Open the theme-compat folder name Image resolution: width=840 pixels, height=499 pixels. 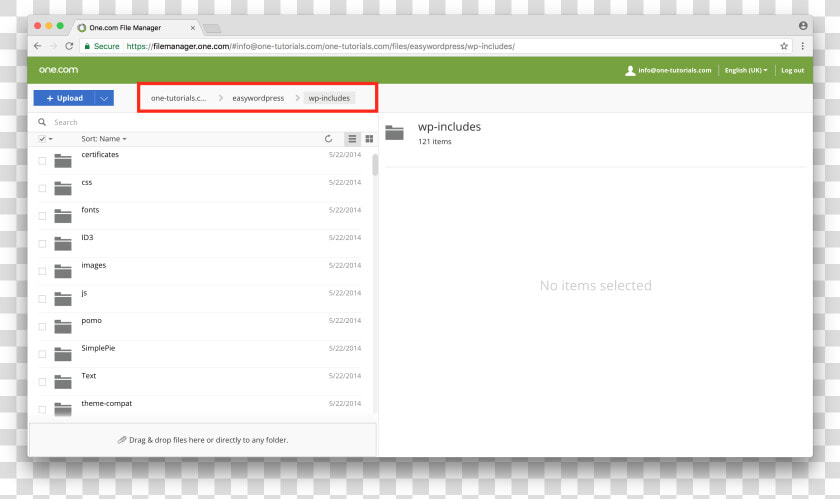(107, 403)
